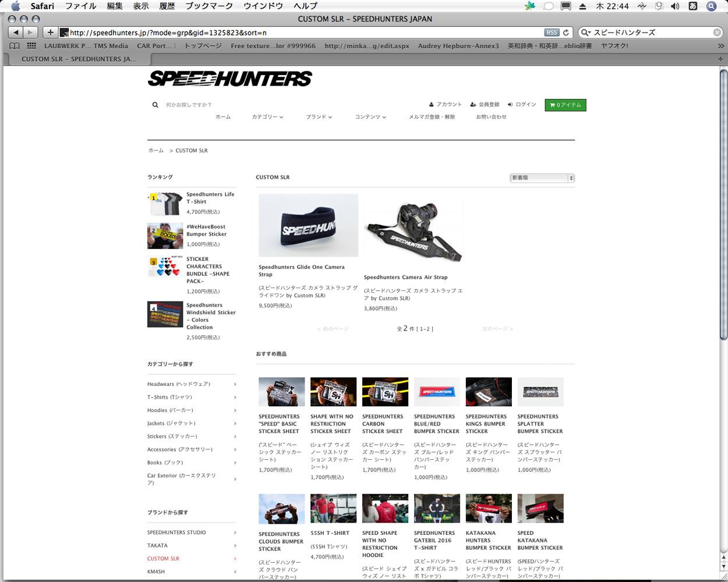Image resolution: width=728 pixels, height=582 pixels.
Task: Click the Japanese input method icon
Action: pos(692,6)
